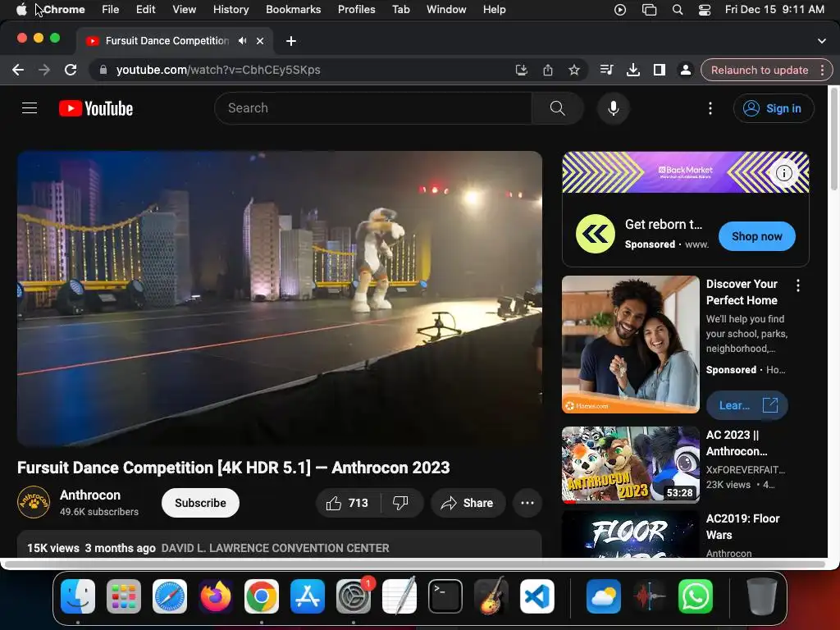Subscribe to the Anthrocon channel

coord(200,503)
